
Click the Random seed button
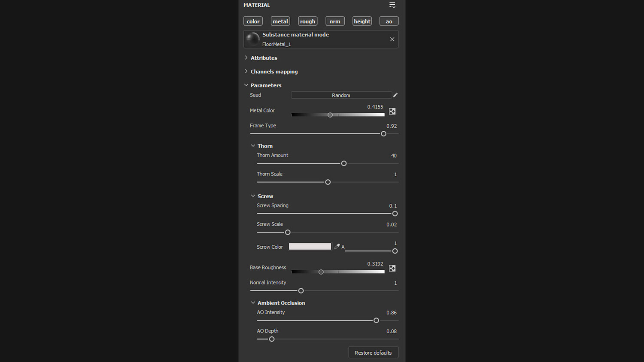coord(341,95)
